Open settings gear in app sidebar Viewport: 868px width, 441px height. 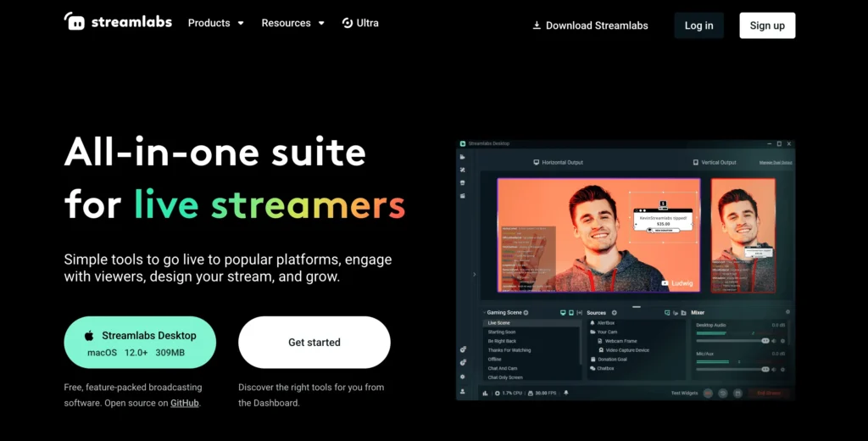coord(463,377)
